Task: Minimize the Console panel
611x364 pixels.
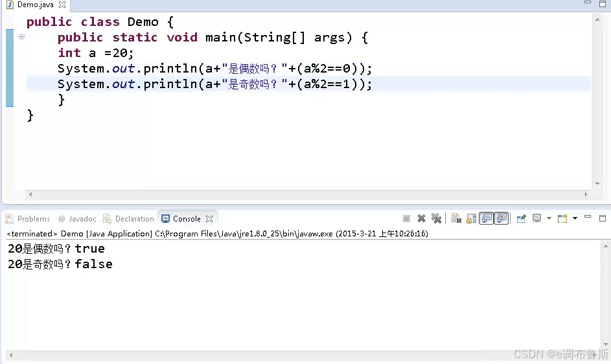Action: tap(588, 217)
